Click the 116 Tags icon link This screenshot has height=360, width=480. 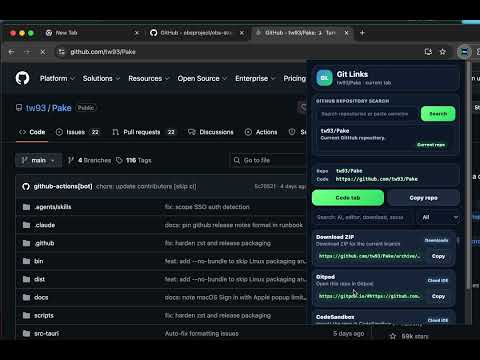[x=134, y=160]
